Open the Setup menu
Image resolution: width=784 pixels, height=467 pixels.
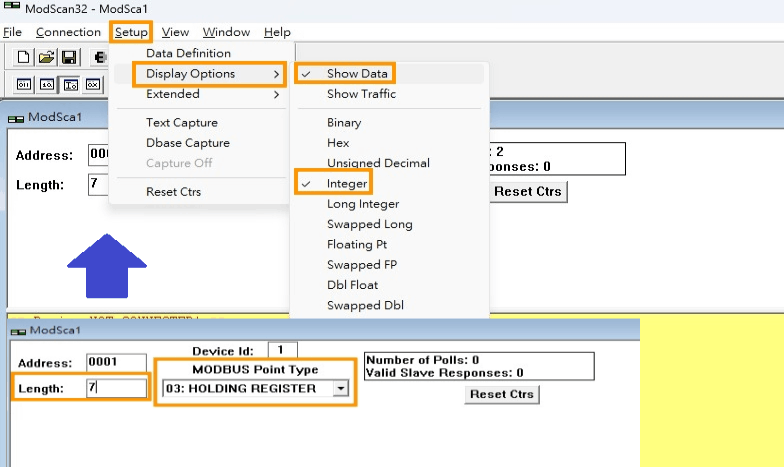coord(131,32)
